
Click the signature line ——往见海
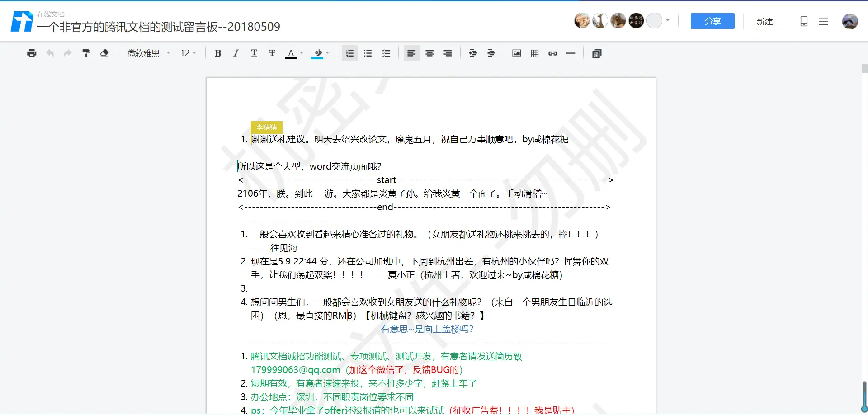(x=274, y=248)
